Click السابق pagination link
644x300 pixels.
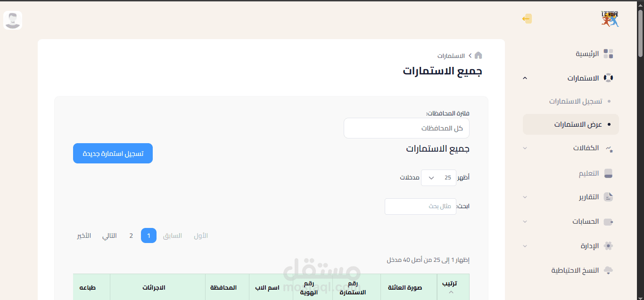coord(173,235)
